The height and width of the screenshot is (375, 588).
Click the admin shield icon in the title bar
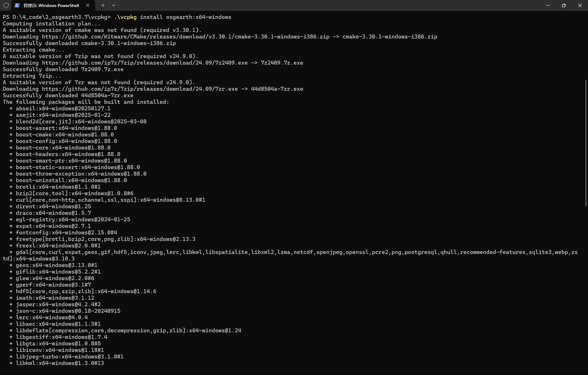pyautogui.click(x=6, y=5)
